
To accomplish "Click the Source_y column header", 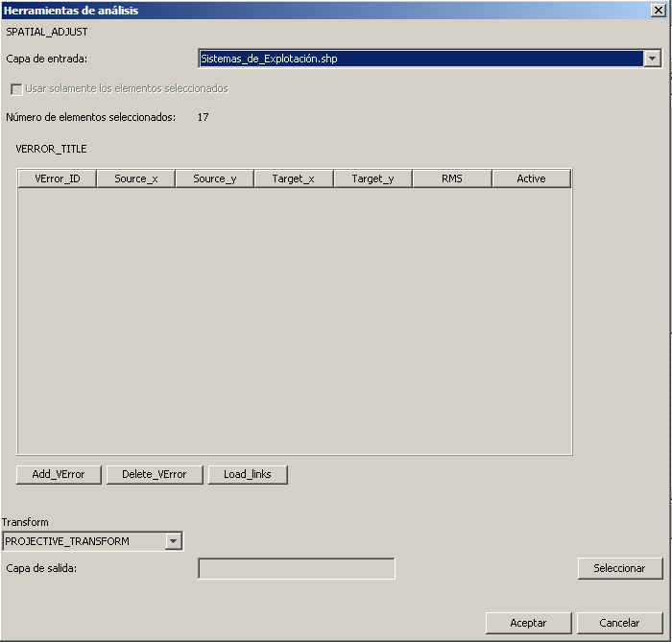I will [215, 178].
